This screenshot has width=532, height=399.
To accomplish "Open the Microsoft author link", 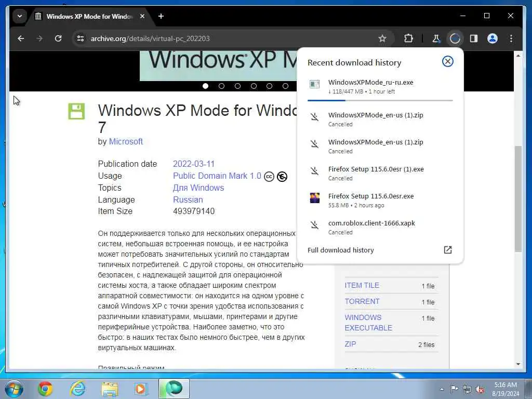I will click(126, 141).
